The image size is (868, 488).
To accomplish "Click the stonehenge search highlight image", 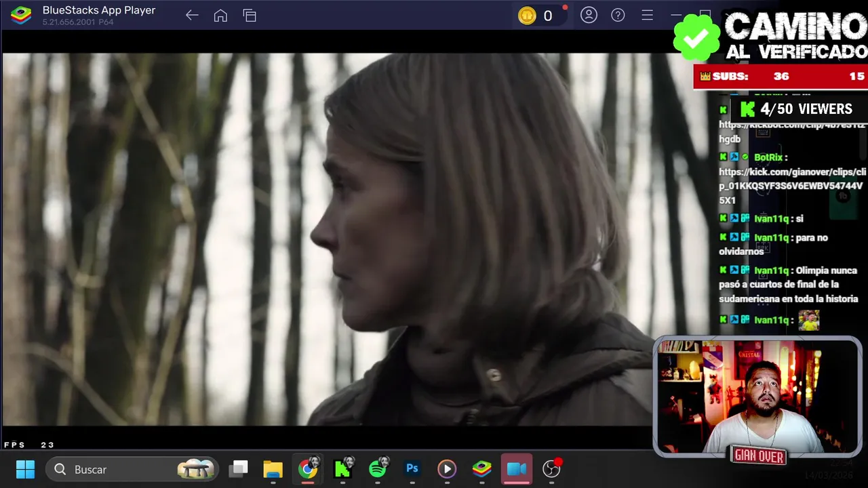I will [x=196, y=469].
